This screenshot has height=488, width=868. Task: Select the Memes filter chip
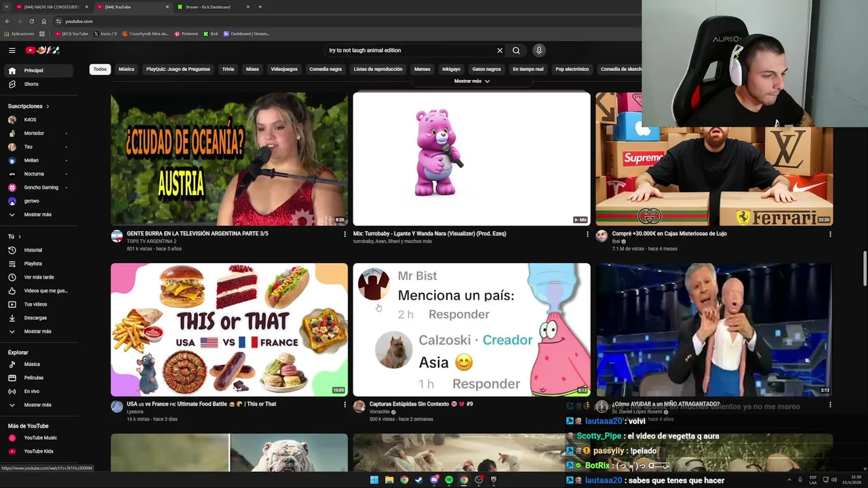click(x=422, y=69)
